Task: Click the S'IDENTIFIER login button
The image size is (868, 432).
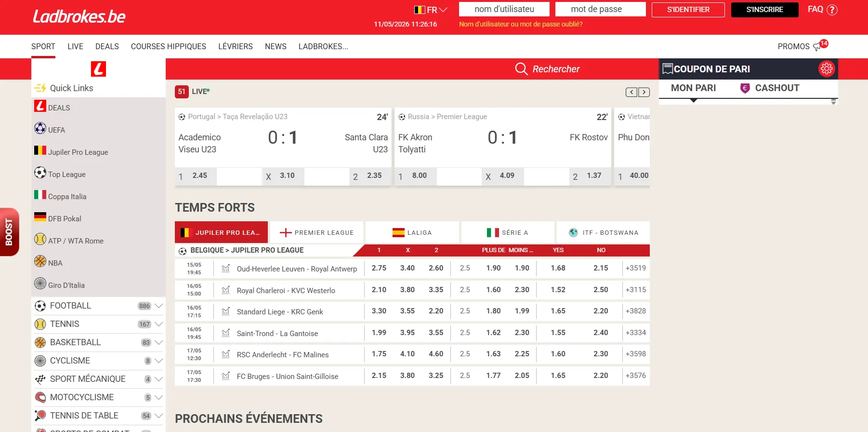Action: pyautogui.click(x=688, y=10)
